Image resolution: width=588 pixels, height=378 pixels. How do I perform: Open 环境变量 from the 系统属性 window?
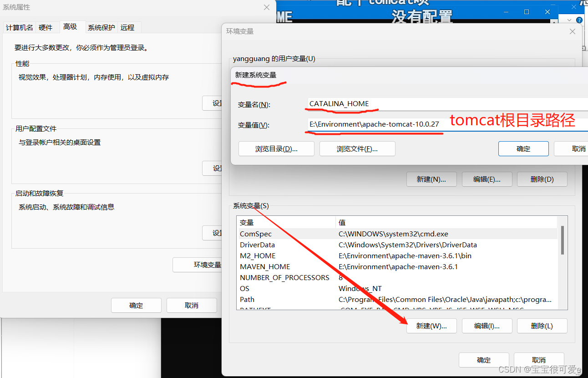tap(198, 265)
